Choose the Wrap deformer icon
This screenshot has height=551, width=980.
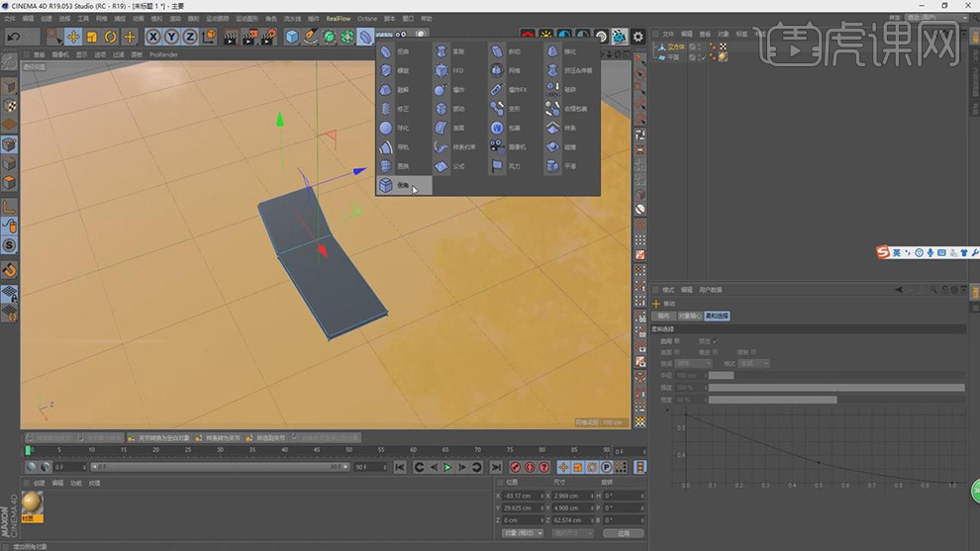tap(497, 128)
